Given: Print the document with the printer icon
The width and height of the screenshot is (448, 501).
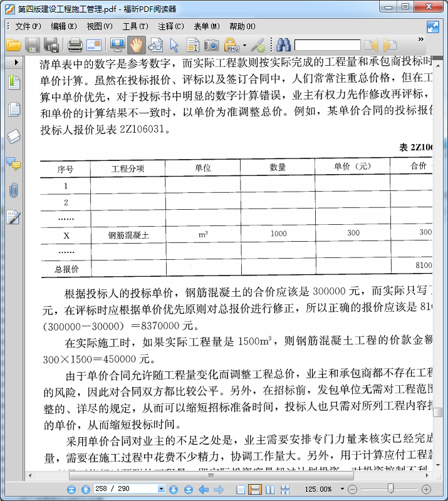Looking at the screenshot, I should click(75, 45).
